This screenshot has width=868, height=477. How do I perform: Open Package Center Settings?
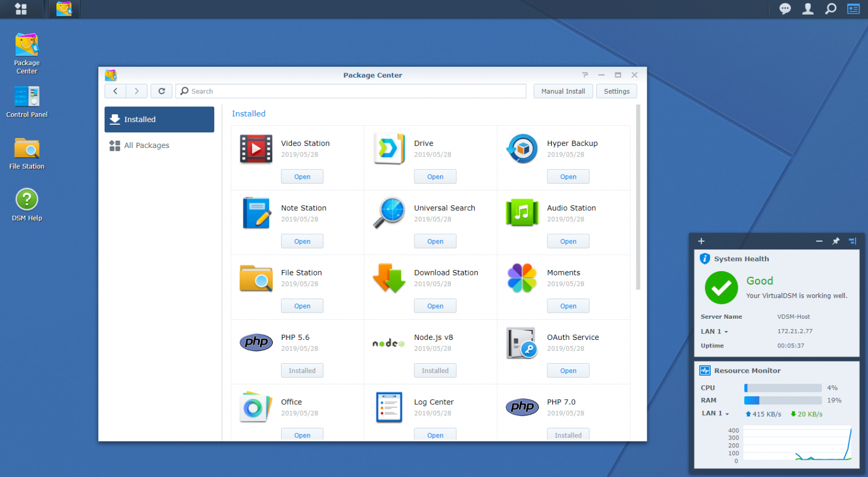(x=617, y=91)
